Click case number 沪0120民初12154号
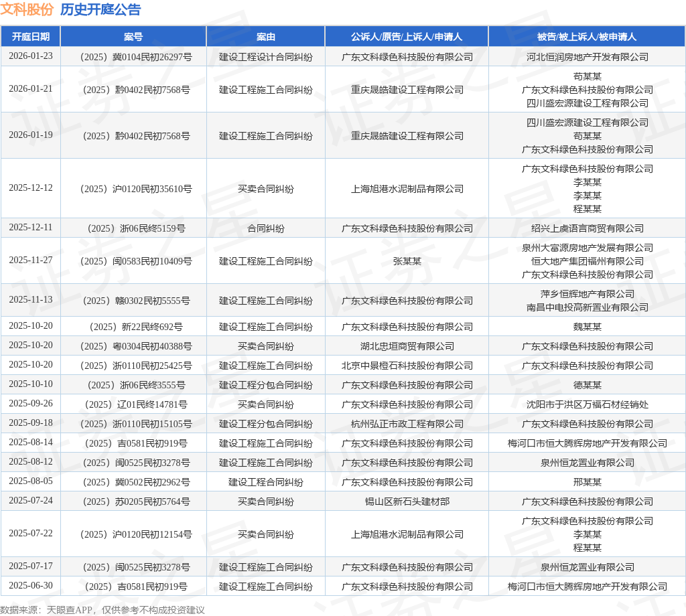Screen dimensions: 686x616 [136, 534]
